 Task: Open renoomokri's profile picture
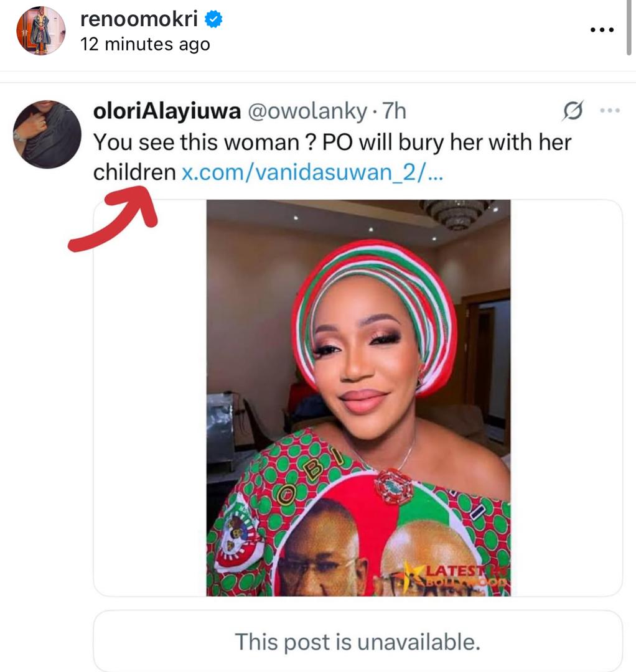(40, 31)
